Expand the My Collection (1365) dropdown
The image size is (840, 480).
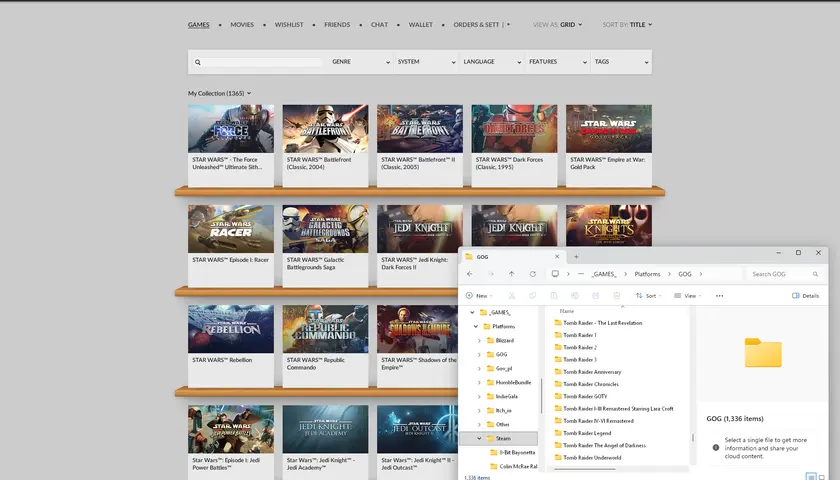click(219, 93)
